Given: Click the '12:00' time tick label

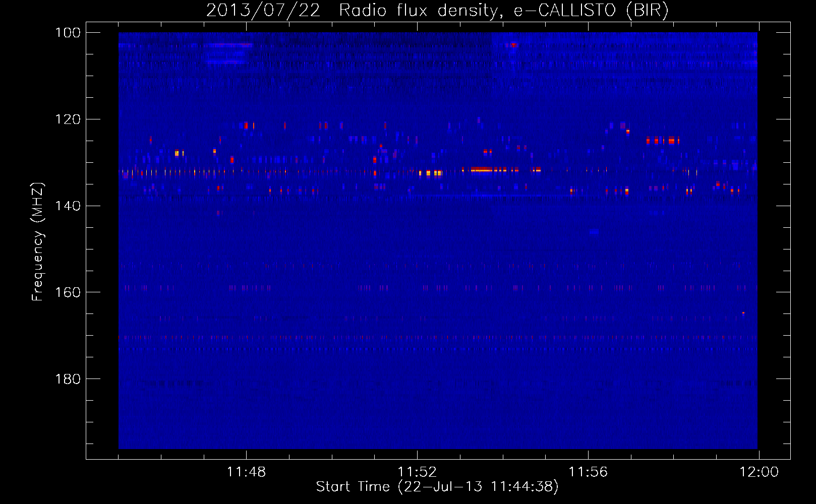Looking at the screenshot, I should coord(759,472).
